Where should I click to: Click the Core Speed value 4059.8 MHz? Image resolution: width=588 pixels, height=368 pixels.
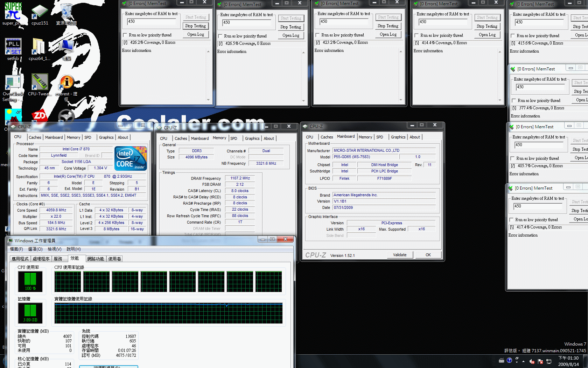[56, 210]
